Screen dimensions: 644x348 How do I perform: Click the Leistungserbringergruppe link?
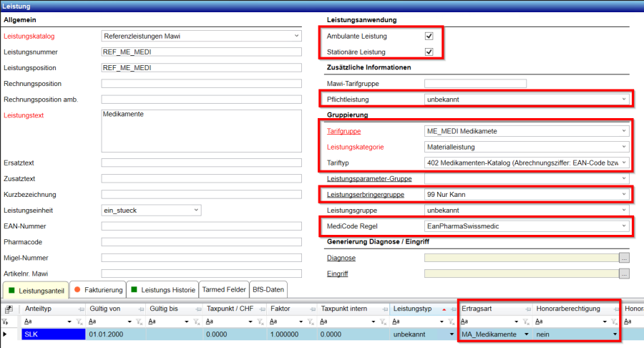(366, 194)
